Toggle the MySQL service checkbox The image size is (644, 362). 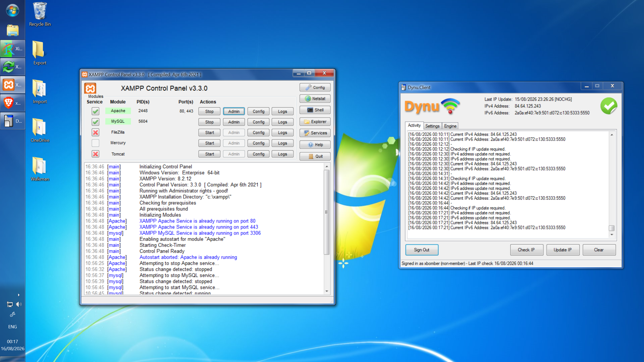(95, 122)
